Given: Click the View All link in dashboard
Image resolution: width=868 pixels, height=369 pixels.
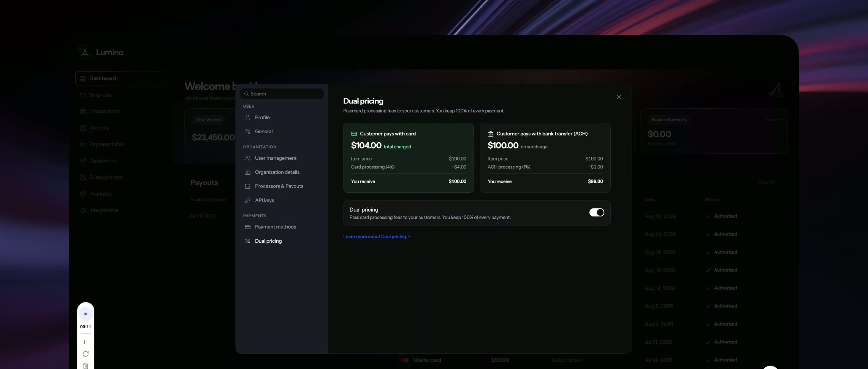Looking at the screenshot, I should 768,183.
